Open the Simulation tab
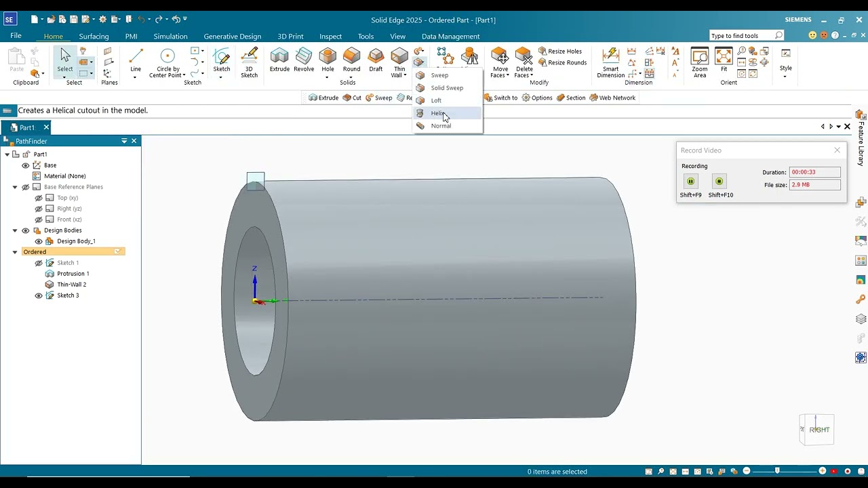868x488 pixels. (x=170, y=37)
